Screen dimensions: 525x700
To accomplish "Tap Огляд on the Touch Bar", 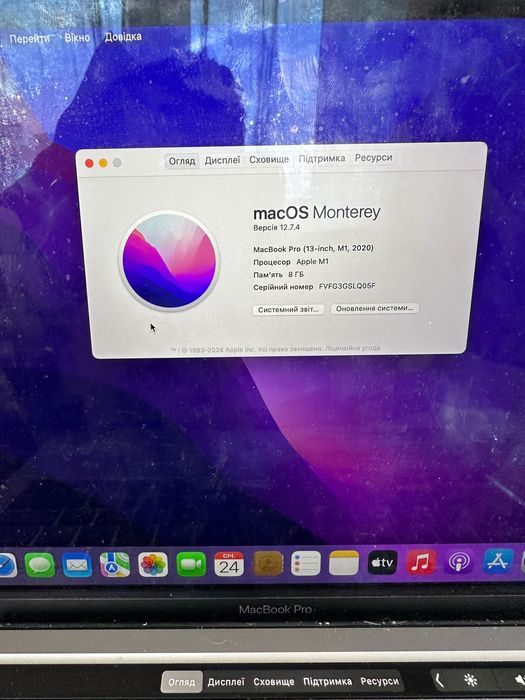I will pos(182,682).
